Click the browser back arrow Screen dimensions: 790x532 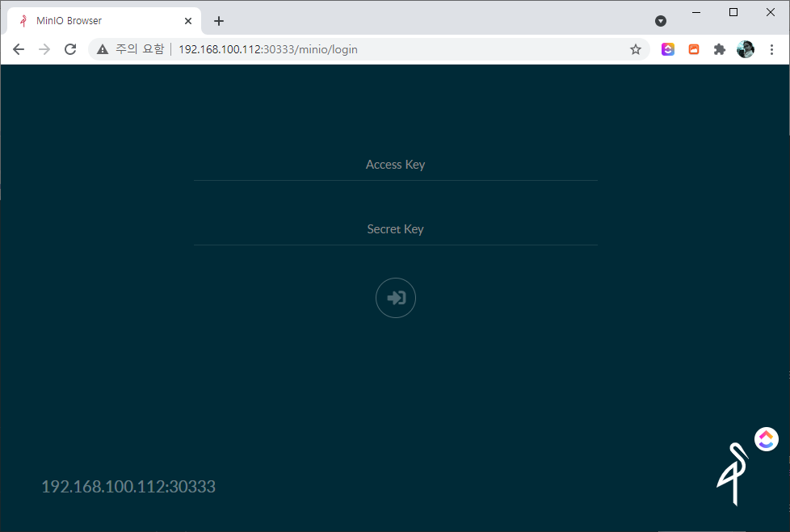pyautogui.click(x=19, y=49)
